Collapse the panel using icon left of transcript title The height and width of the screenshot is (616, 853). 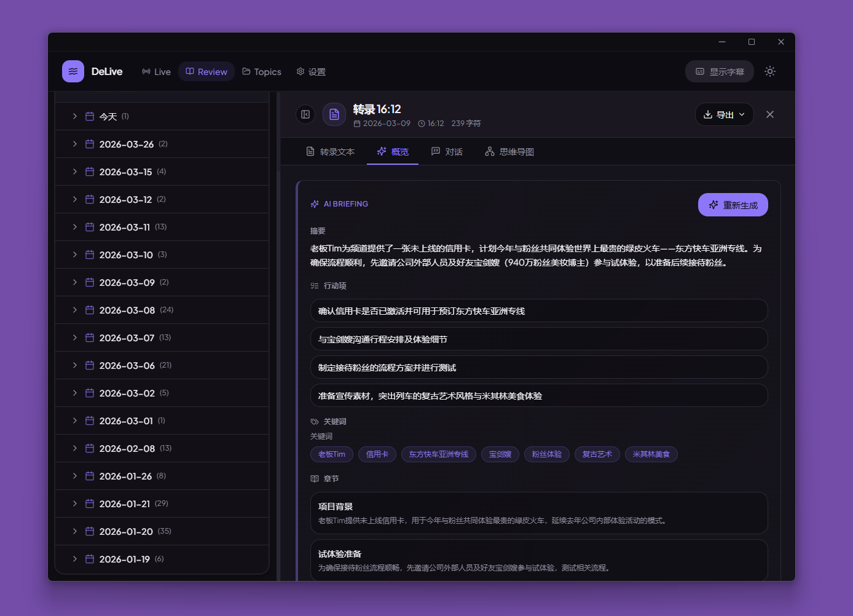click(x=305, y=114)
